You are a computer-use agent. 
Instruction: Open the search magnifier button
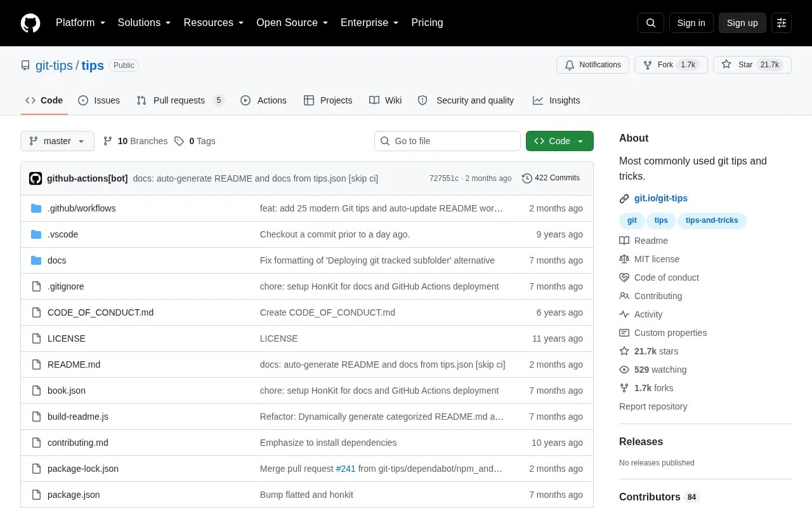click(x=651, y=23)
